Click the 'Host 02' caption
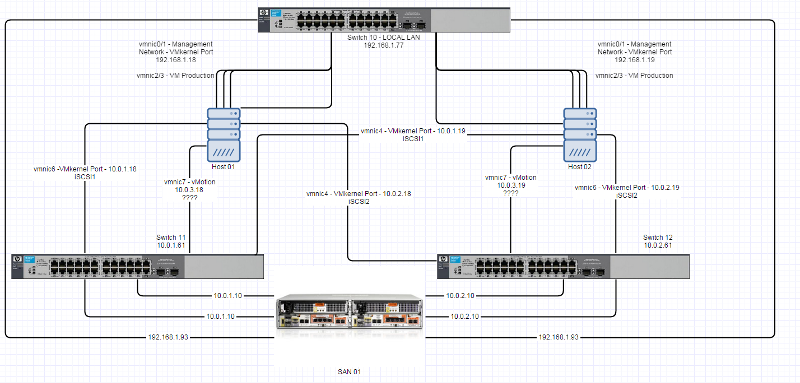Screen dimensions: 800x383 point(580,167)
